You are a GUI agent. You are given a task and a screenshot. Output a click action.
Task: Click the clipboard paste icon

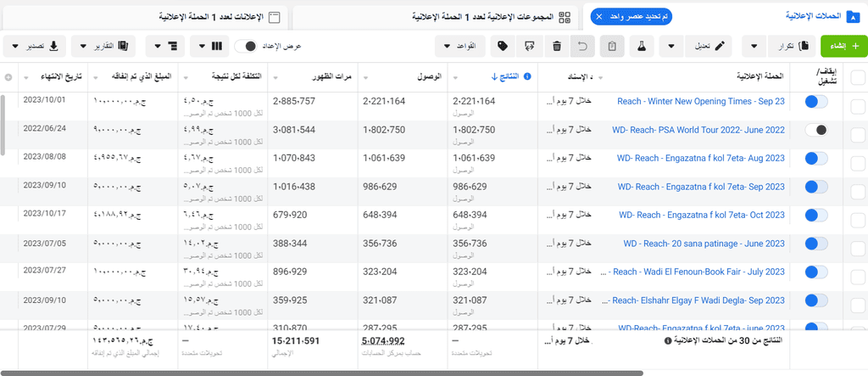click(612, 46)
